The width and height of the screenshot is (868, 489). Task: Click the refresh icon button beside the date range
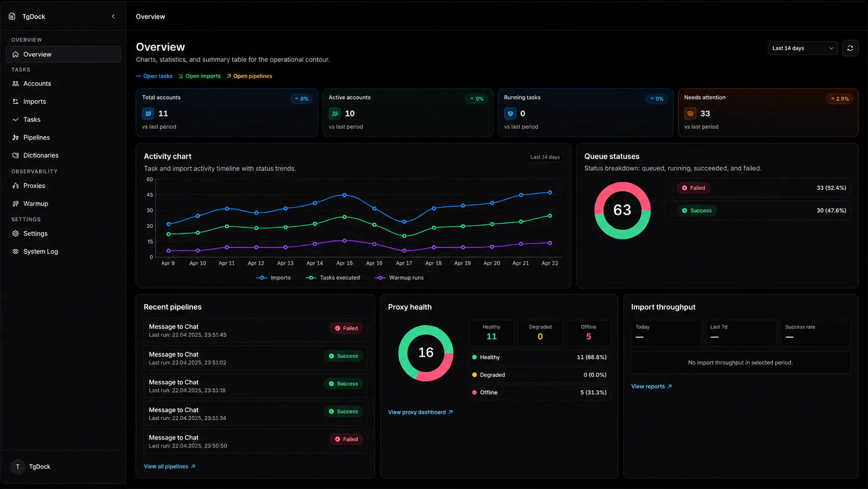(850, 48)
